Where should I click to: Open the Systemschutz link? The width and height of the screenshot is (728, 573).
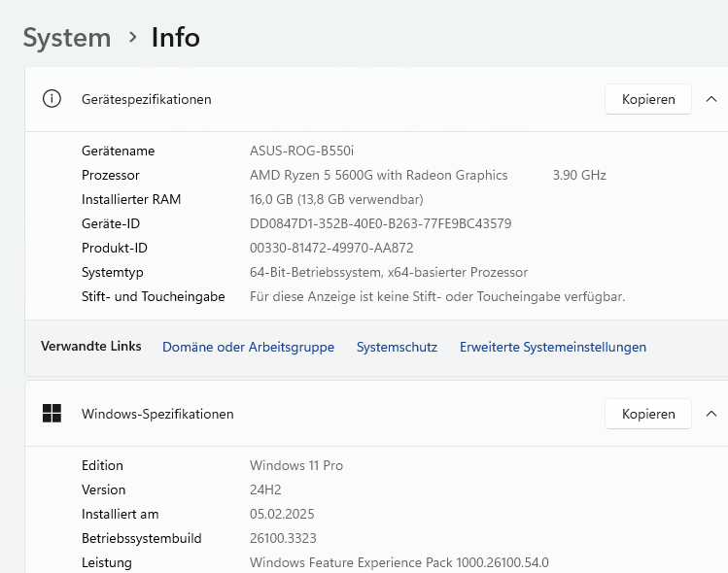click(397, 347)
